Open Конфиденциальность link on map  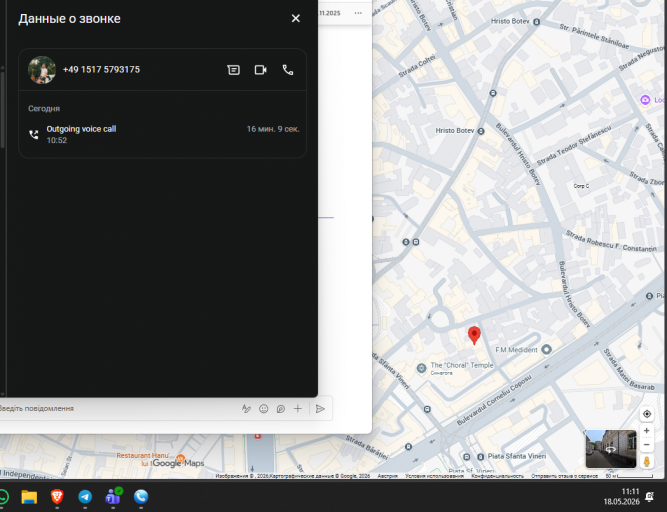(497, 476)
